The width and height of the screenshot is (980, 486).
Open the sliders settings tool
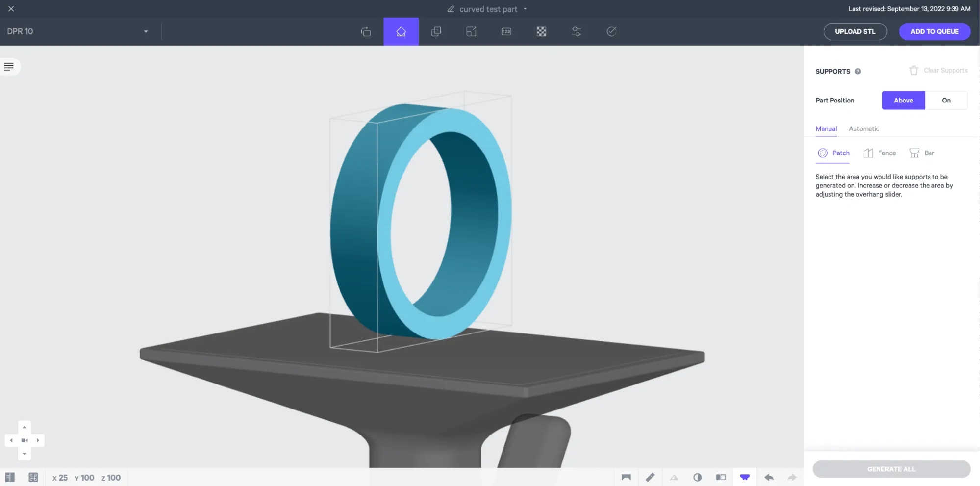577,31
